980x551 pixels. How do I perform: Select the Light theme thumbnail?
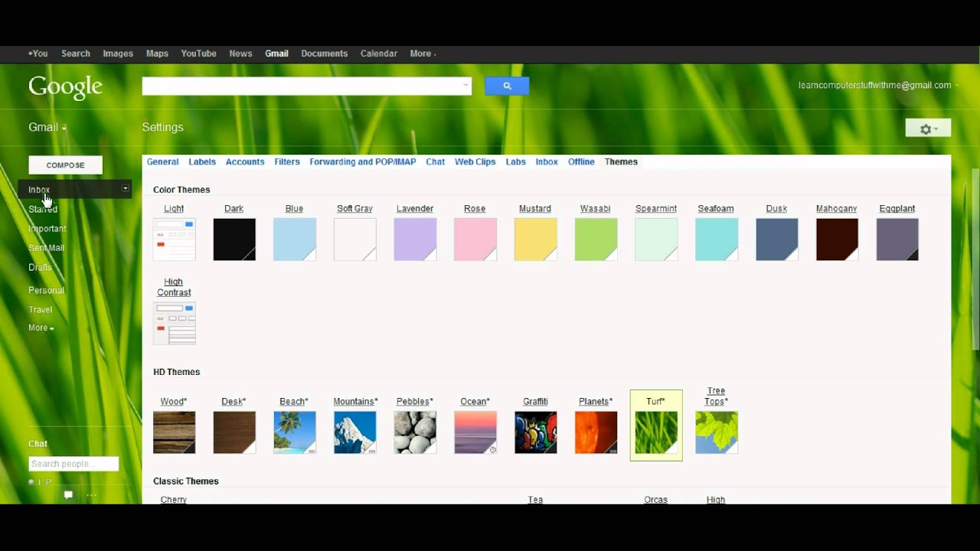(175, 240)
